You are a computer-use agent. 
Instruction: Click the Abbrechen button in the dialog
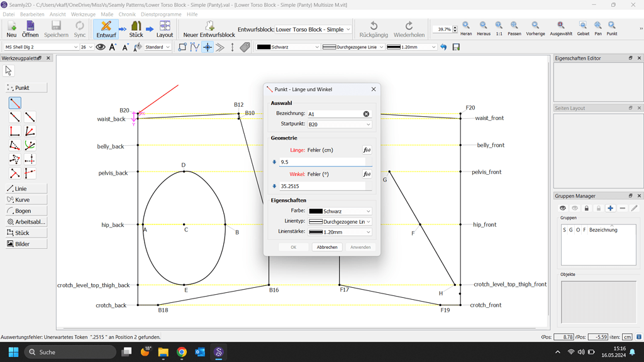point(326,247)
